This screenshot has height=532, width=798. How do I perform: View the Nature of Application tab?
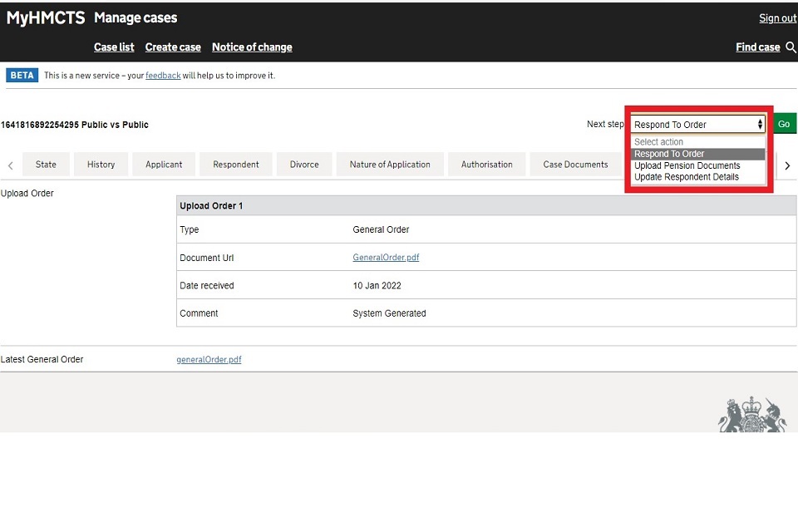tap(390, 165)
